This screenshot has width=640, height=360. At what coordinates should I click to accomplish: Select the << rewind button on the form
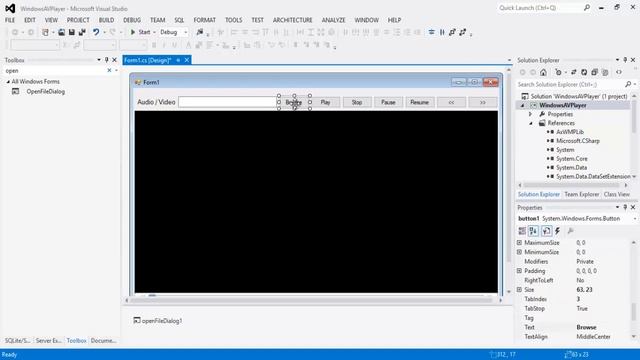[x=451, y=102]
